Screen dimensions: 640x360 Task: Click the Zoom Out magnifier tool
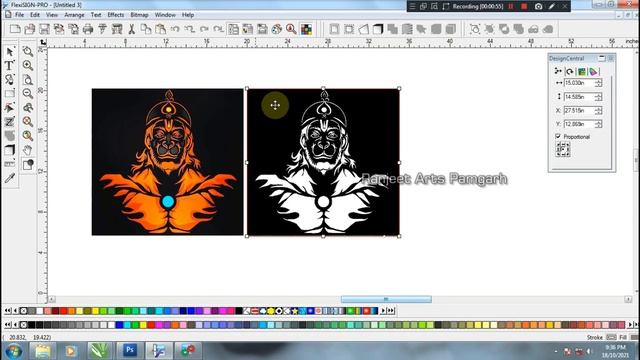coord(28,93)
